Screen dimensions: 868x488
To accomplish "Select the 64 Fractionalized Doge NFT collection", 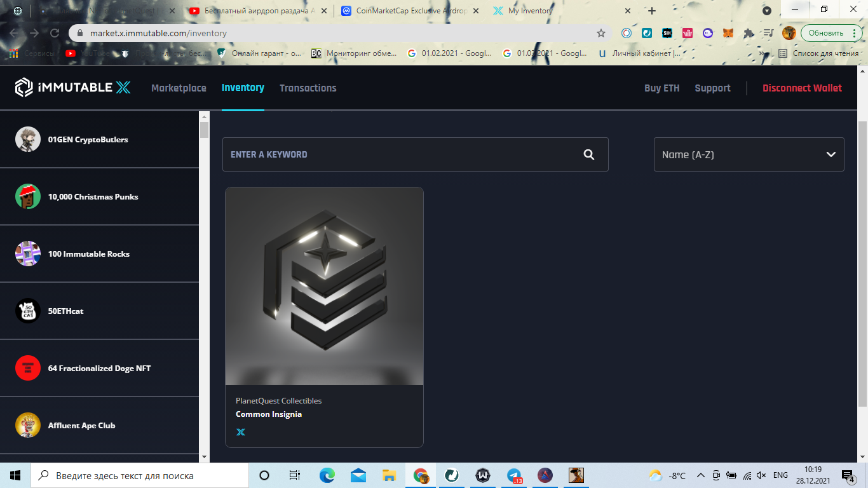I will [x=99, y=369].
